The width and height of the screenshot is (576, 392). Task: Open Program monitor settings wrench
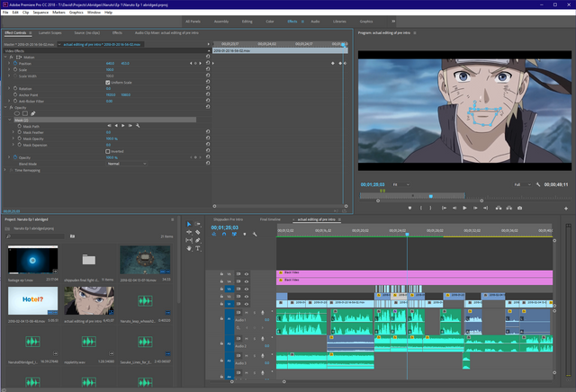[x=538, y=184]
